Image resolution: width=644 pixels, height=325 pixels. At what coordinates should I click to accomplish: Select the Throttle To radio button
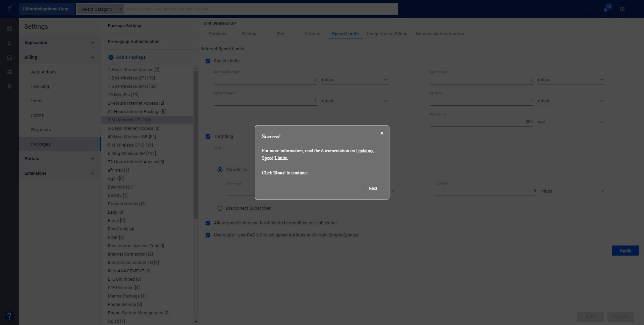coord(220,170)
